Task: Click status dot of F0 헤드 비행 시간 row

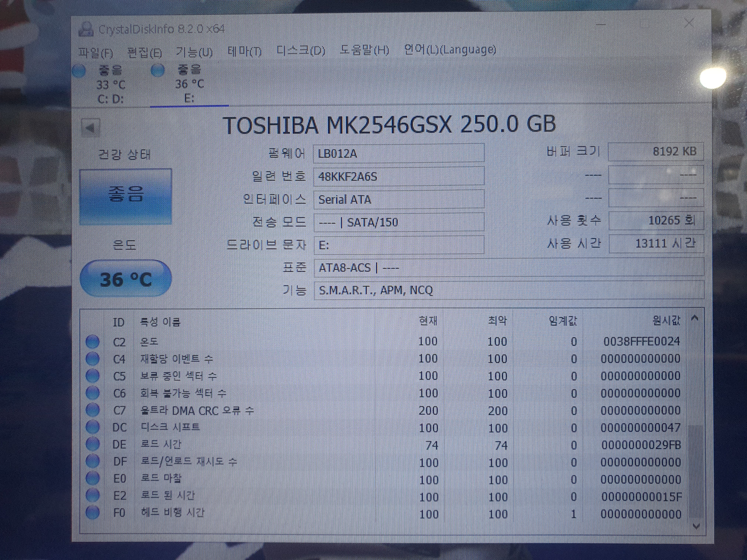Action: 92,512
